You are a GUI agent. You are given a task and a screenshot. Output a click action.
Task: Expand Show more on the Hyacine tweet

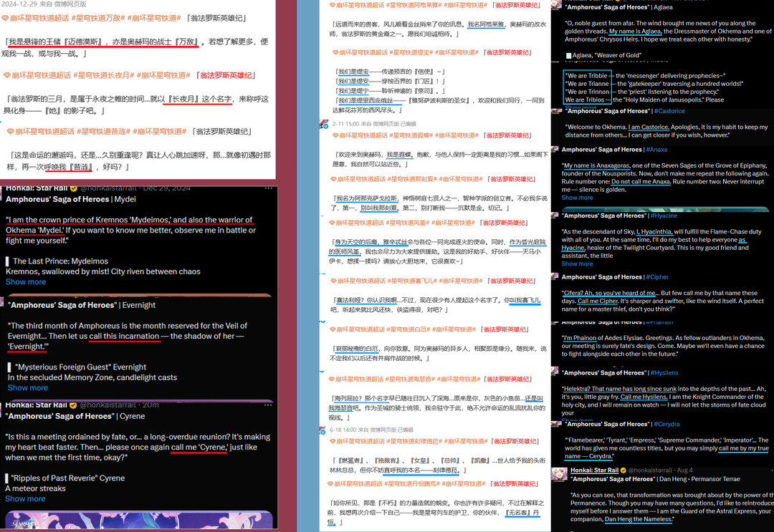click(577, 263)
